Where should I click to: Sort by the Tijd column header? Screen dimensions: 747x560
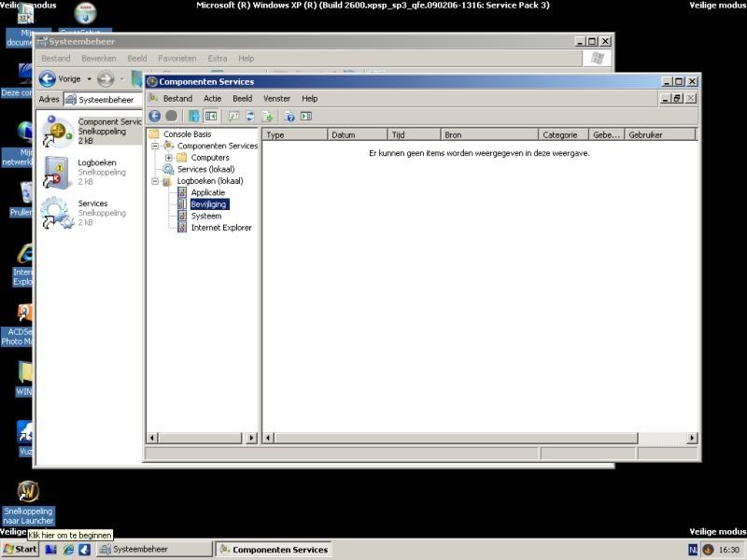(415, 134)
